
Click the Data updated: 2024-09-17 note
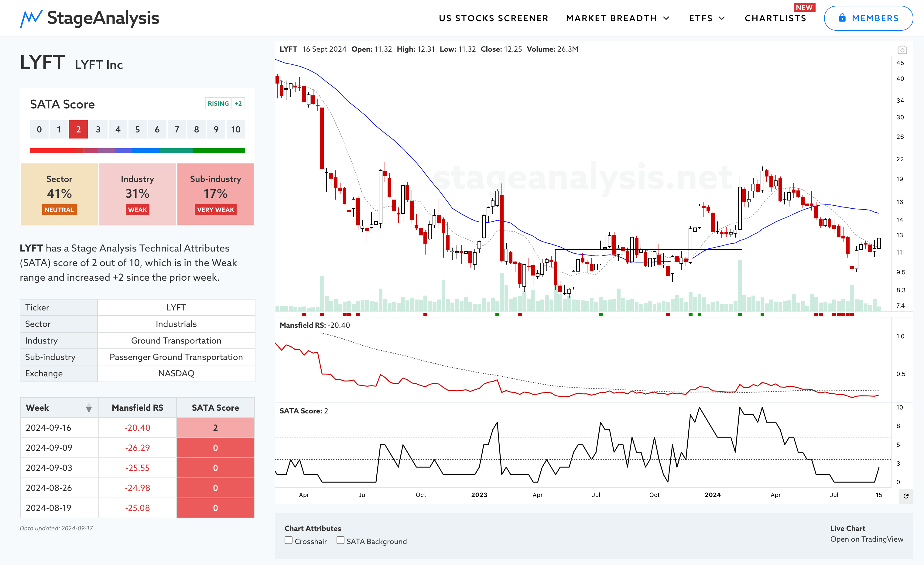pyautogui.click(x=56, y=528)
